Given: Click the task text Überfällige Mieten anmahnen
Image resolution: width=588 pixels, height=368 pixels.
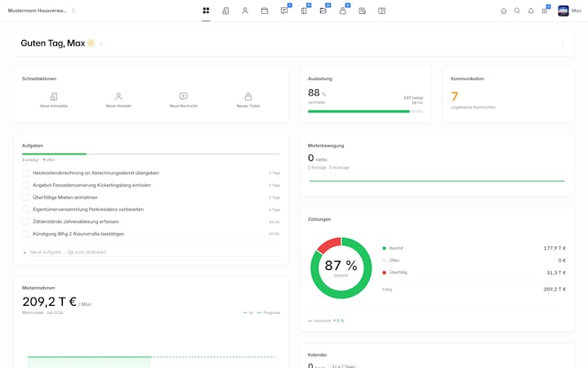Looking at the screenshot, I should pos(65,197).
